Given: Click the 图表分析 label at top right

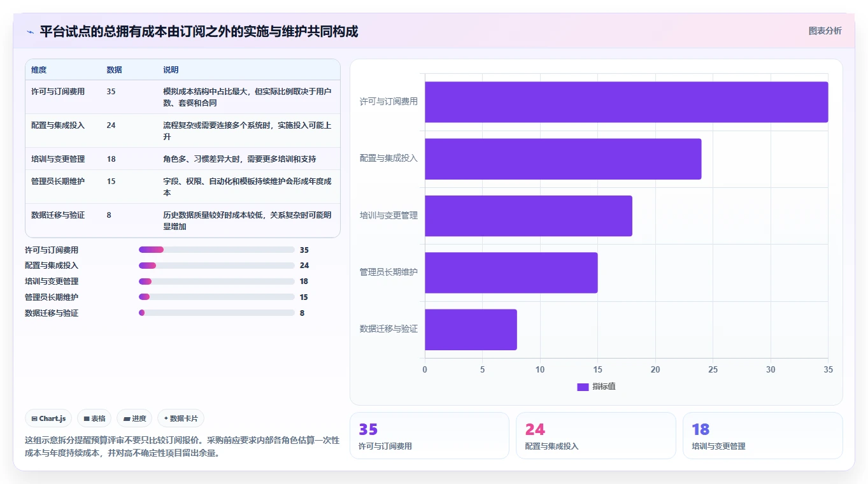Looking at the screenshot, I should click(x=825, y=31).
